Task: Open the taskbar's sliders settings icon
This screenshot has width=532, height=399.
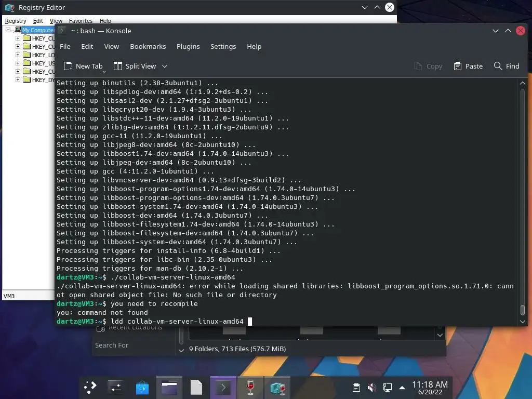Action: [115, 387]
